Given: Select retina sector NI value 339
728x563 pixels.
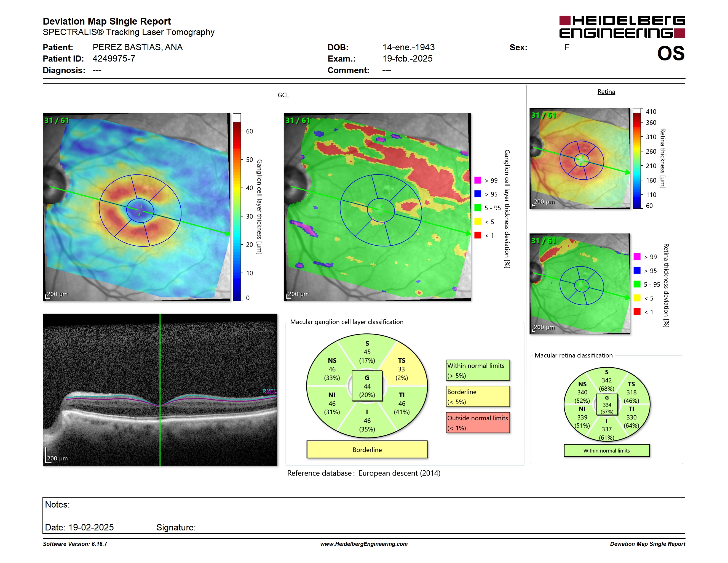Looking at the screenshot, I should tap(582, 417).
